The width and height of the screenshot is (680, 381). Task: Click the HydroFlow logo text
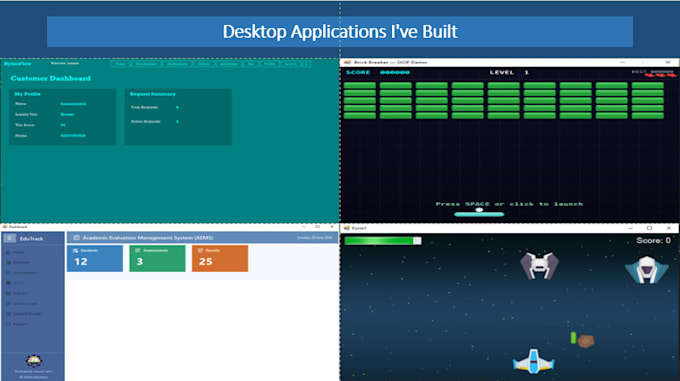pos(17,64)
